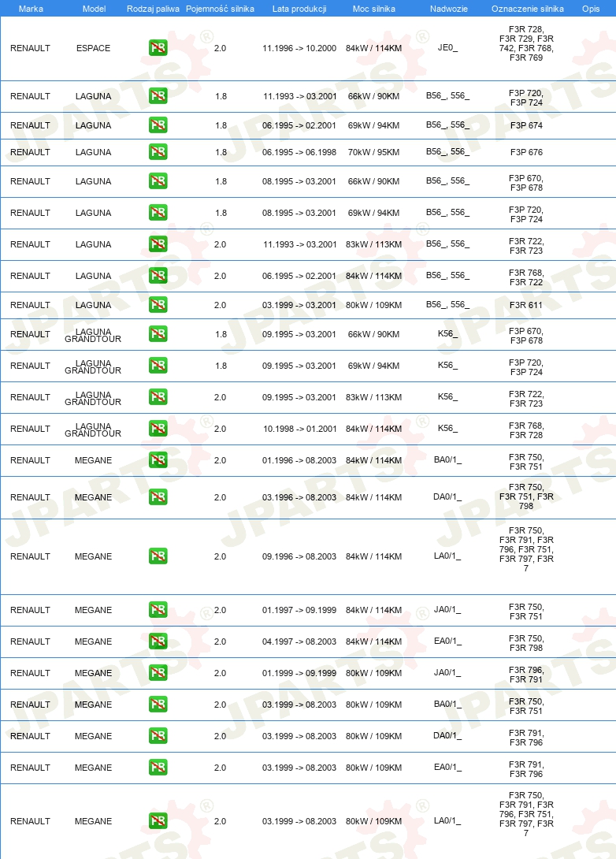This screenshot has height=859, width=616.
Task: Click the 09.1996 -> 08.2003 production years cell
Action: (x=299, y=556)
